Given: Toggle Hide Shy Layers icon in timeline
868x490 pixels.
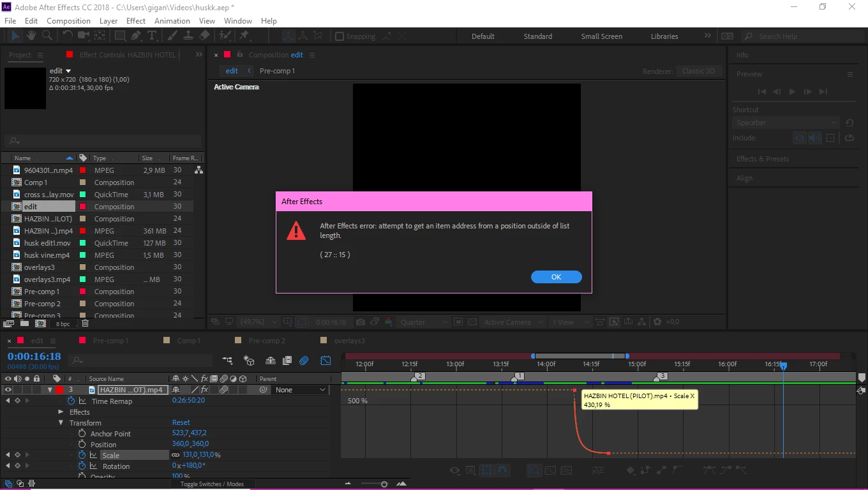Looking at the screenshot, I should click(x=271, y=360).
